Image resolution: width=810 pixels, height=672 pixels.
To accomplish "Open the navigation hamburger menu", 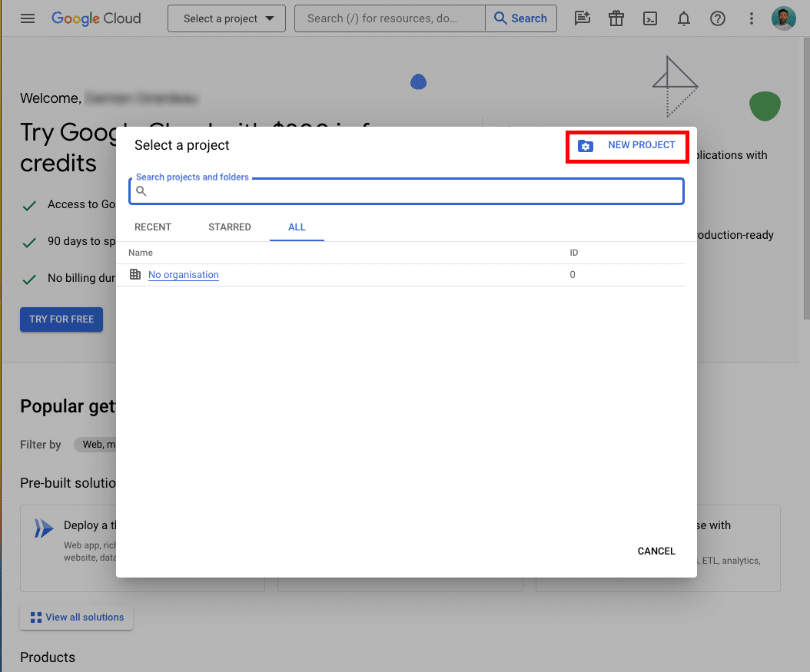I will (28, 18).
